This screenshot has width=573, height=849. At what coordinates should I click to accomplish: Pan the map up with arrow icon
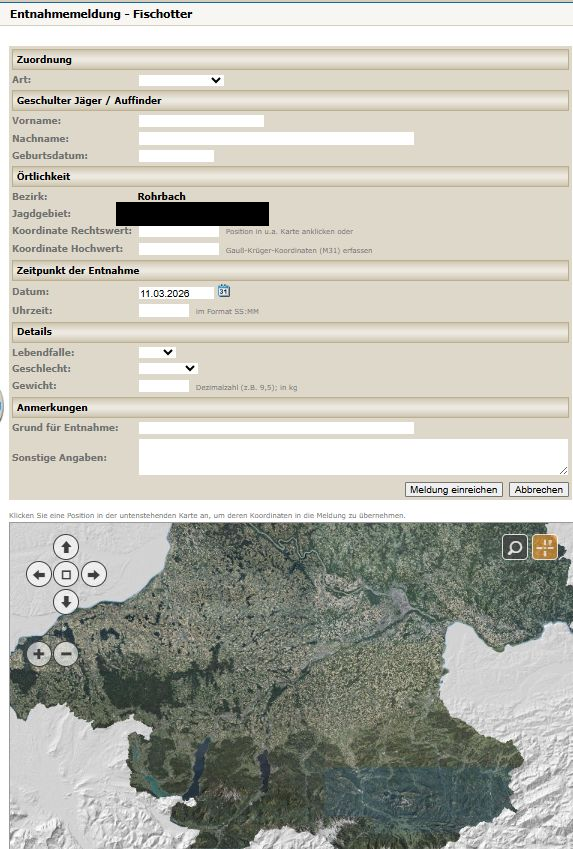[66, 547]
